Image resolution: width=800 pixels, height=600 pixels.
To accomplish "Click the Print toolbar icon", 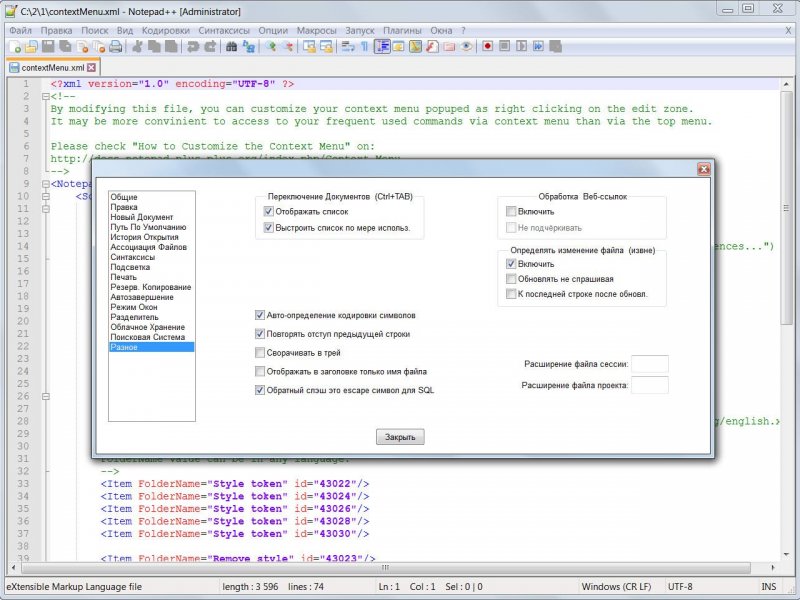I will 116,47.
